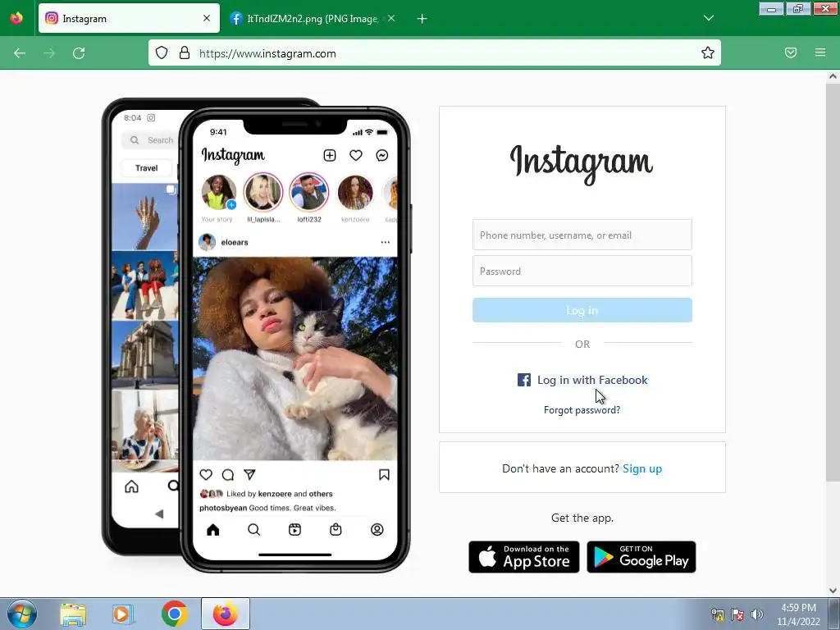Reload the current page
Image resolution: width=840 pixels, height=630 pixels.
[x=79, y=53]
